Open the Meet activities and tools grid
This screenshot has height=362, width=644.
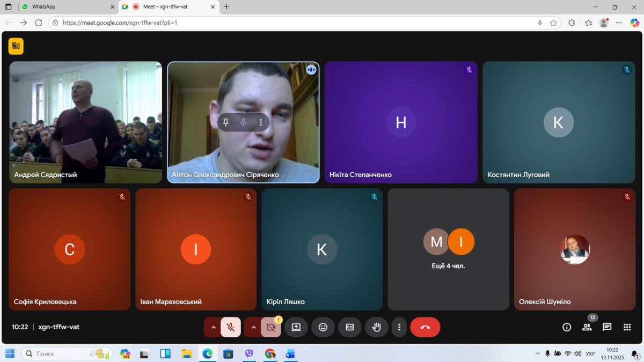click(x=627, y=327)
